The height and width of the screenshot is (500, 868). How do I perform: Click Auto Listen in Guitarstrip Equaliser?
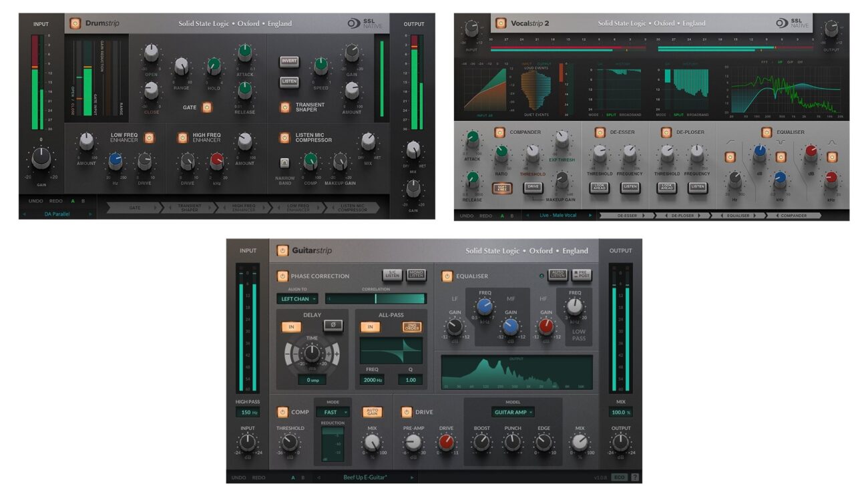coord(558,274)
